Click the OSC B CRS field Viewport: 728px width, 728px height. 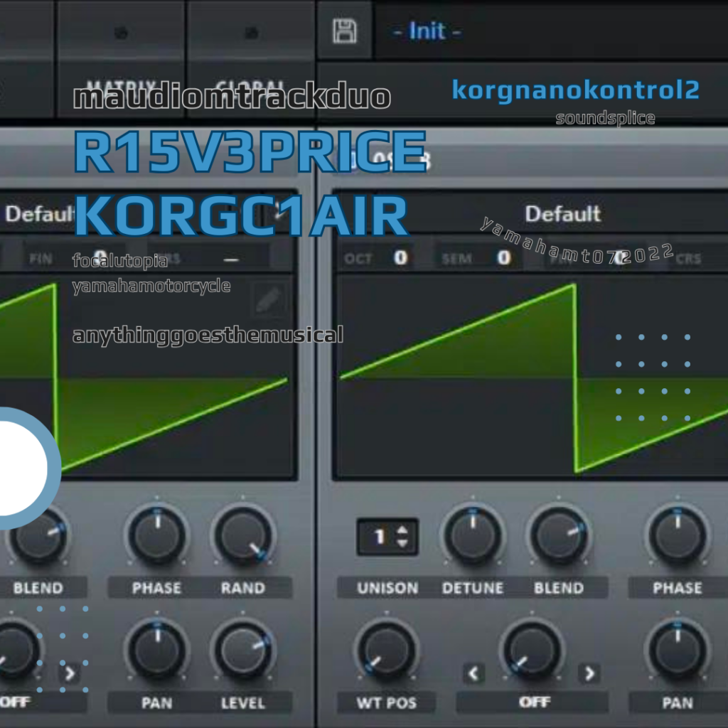click(x=699, y=257)
